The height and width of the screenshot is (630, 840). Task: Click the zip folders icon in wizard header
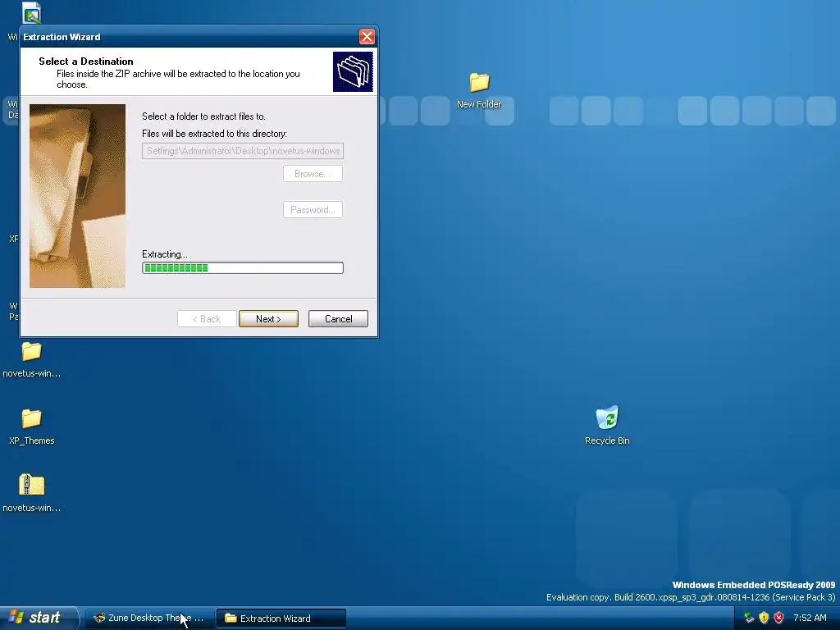tap(353, 72)
